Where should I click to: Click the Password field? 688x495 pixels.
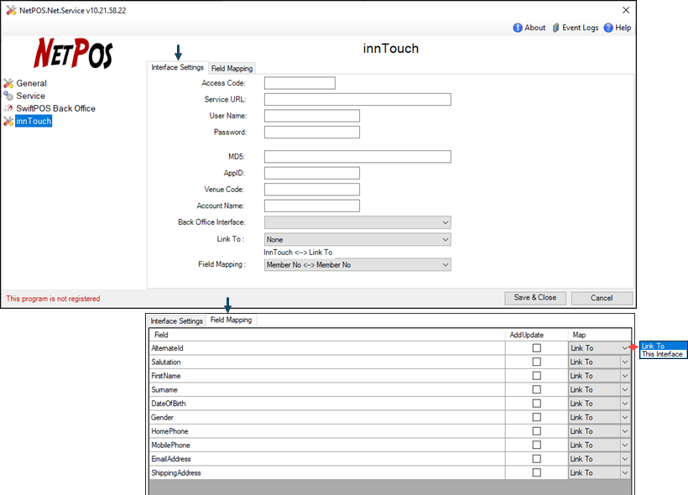312,132
